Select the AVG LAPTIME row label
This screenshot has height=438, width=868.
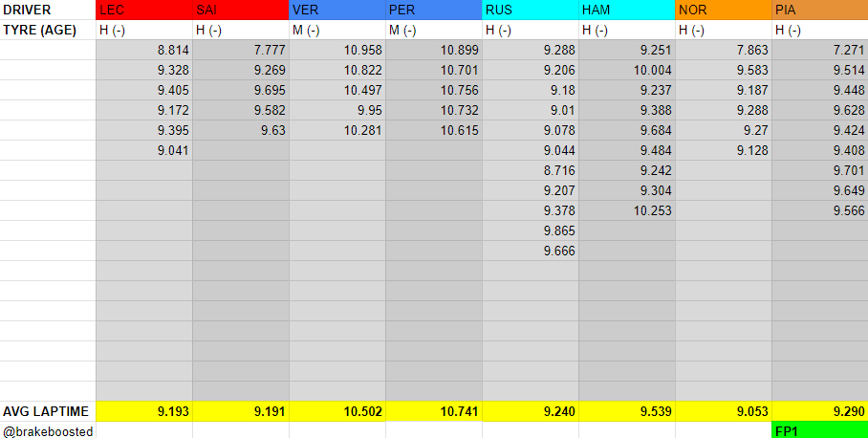[x=49, y=411]
